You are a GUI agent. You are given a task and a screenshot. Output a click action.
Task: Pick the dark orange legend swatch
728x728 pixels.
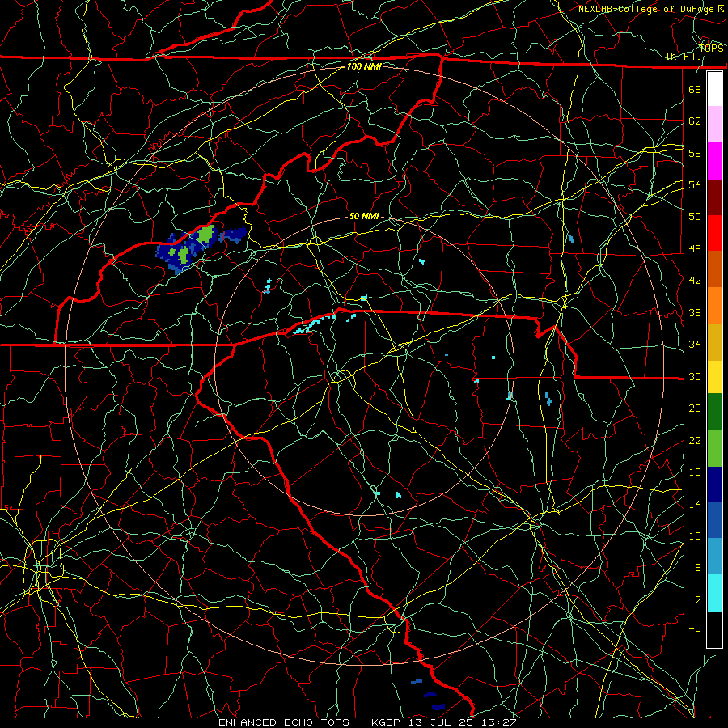coord(714,269)
